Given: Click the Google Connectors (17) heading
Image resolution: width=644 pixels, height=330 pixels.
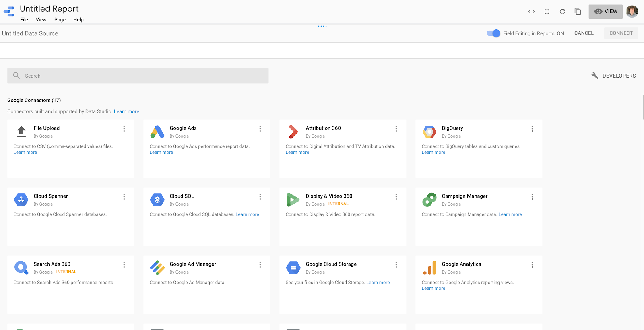Looking at the screenshot, I should click(34, 100).
